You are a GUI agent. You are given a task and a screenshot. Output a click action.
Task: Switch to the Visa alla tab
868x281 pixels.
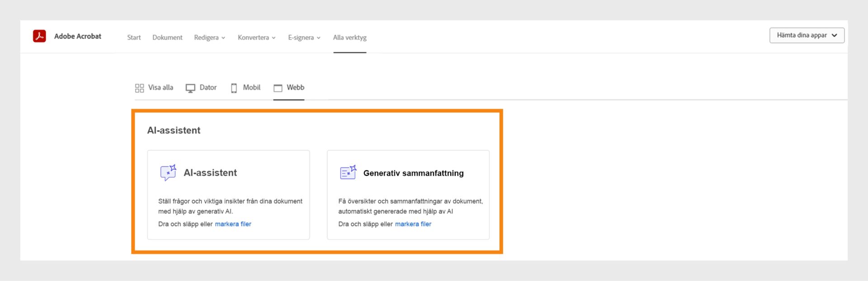pyautogui.click(x=160, y=87)
